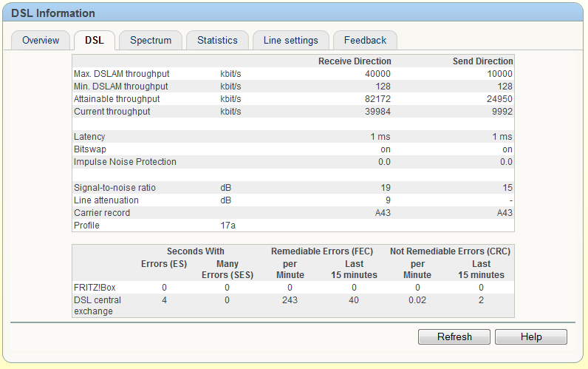Open Help for DSL information

(531, 336)
